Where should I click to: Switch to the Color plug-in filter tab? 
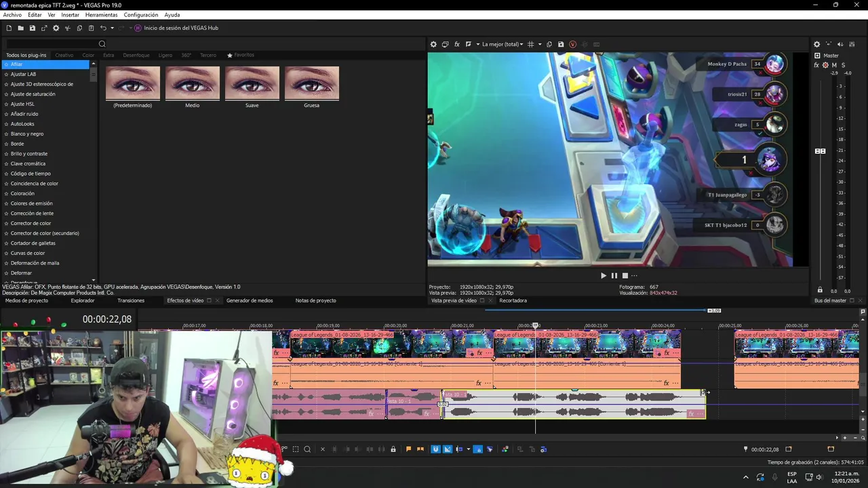[x=88, y=55]
